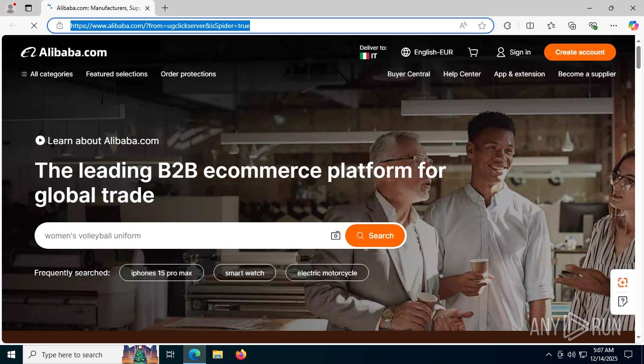
Task: View site information lock icon
Action: (x=60, y=26)
